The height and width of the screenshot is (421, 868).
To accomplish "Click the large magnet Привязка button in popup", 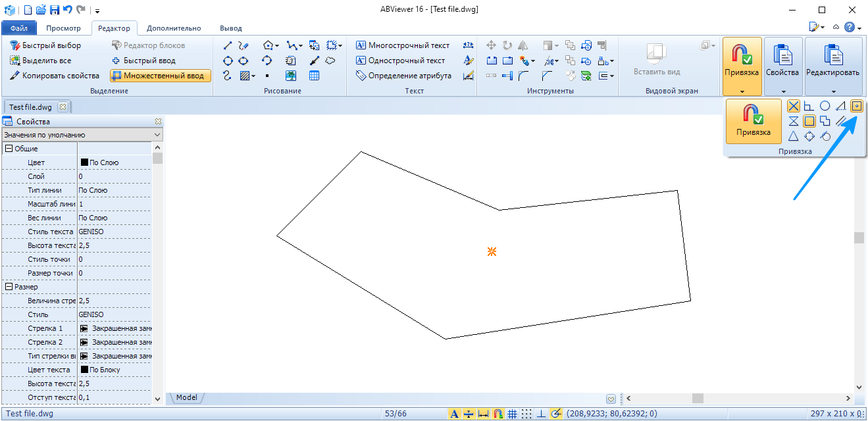I will point(753,121).
